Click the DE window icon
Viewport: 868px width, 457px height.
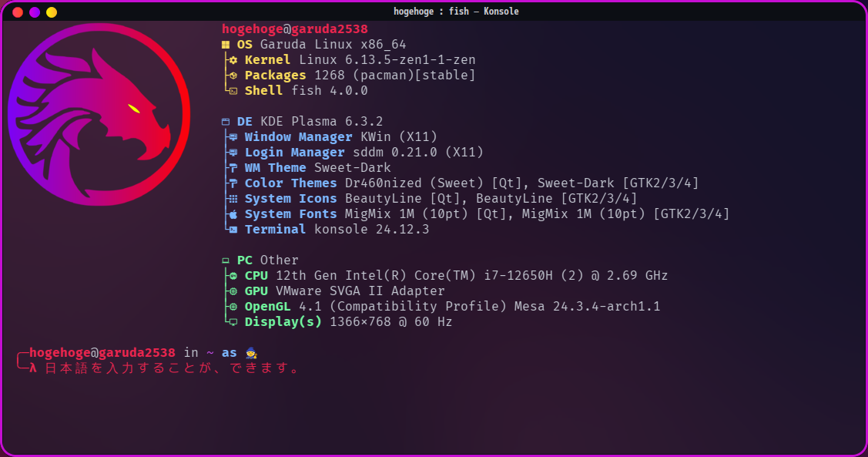point(226,122)
